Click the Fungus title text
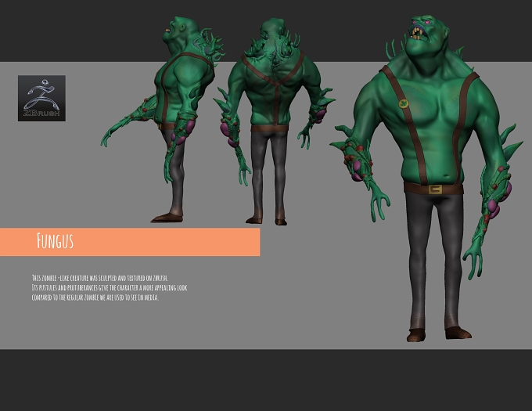The image size is (532, 411). point(55,241)
